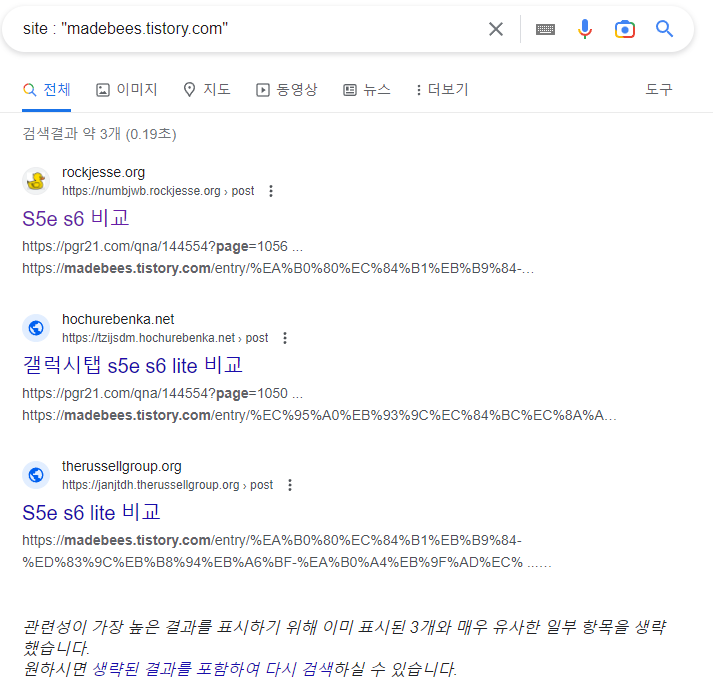Switch to the 동영상 tab

click(x=286, y=90)
